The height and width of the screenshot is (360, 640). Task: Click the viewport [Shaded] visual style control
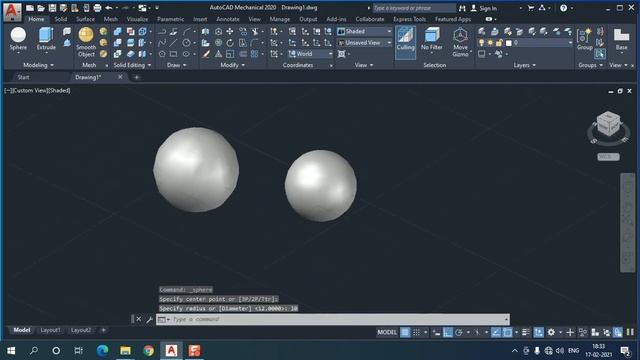60,91
